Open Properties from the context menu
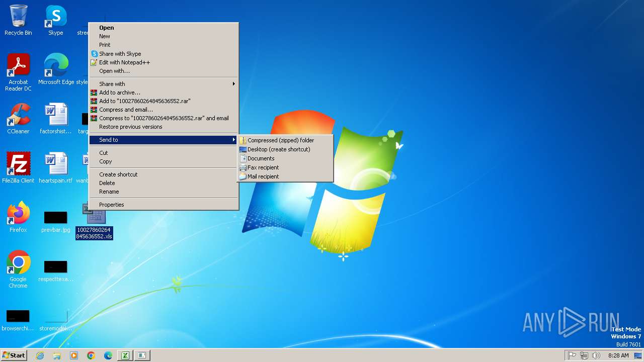 [x=164, y=205]
